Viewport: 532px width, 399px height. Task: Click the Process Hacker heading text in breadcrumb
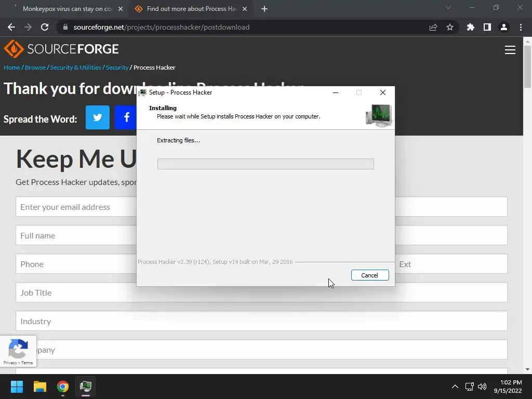pos(154,68)
